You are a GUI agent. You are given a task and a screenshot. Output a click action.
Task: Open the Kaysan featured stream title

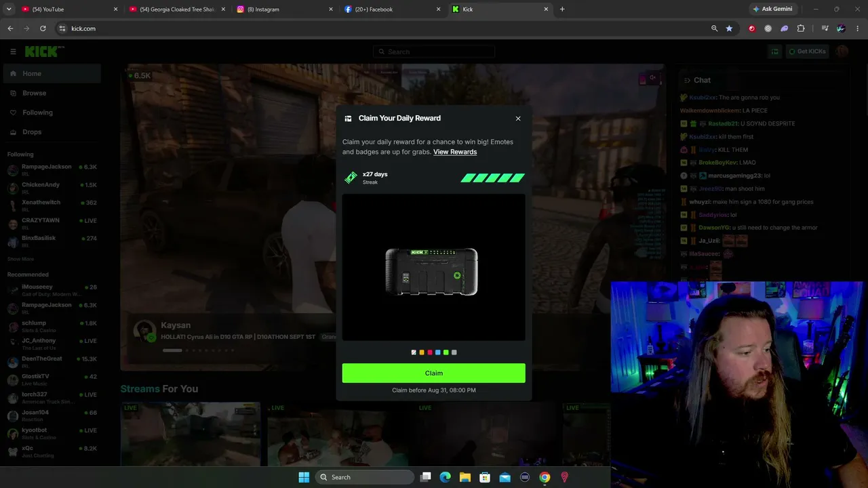pyautogui.click(x=238, y=337)
